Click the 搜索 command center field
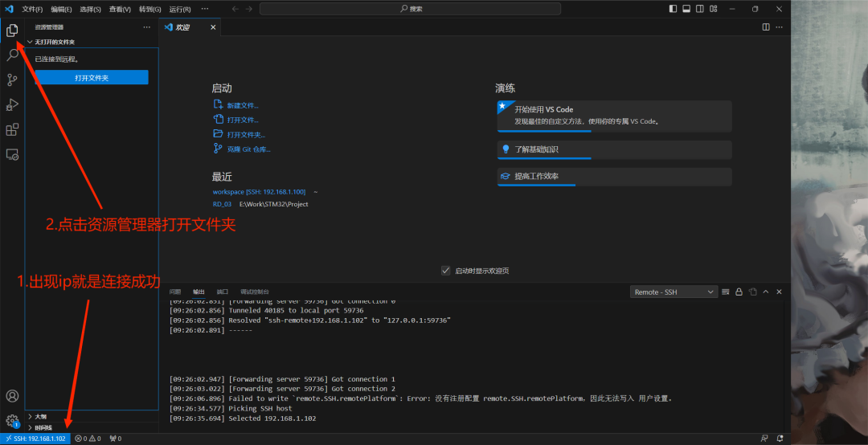Image resolution: width=868 pixels, height=445 pixels. point(410,9)
